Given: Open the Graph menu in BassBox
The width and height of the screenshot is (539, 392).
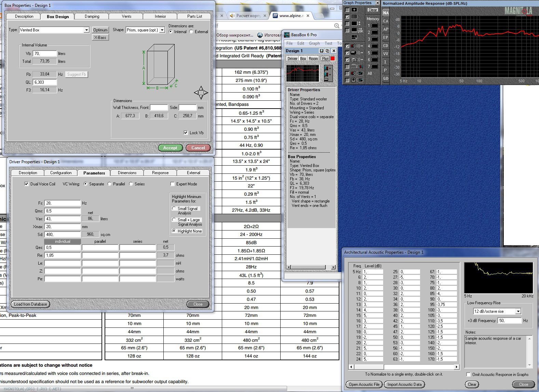Looking at the screenshot, I should (x=314, y=43).
